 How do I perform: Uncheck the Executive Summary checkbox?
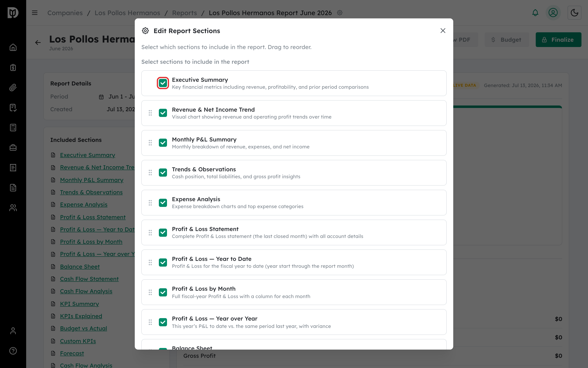(163, 83)
